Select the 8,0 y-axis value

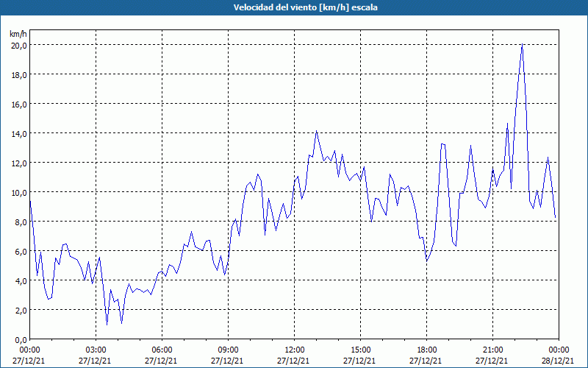tap(21, 222)
